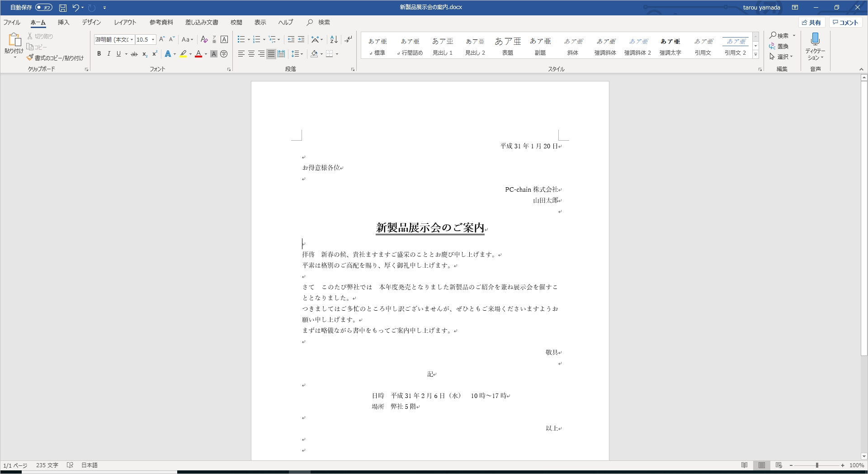The image size is (868, 474).
Task: Expand the Styles gallery more button
Action: (755, 54)
